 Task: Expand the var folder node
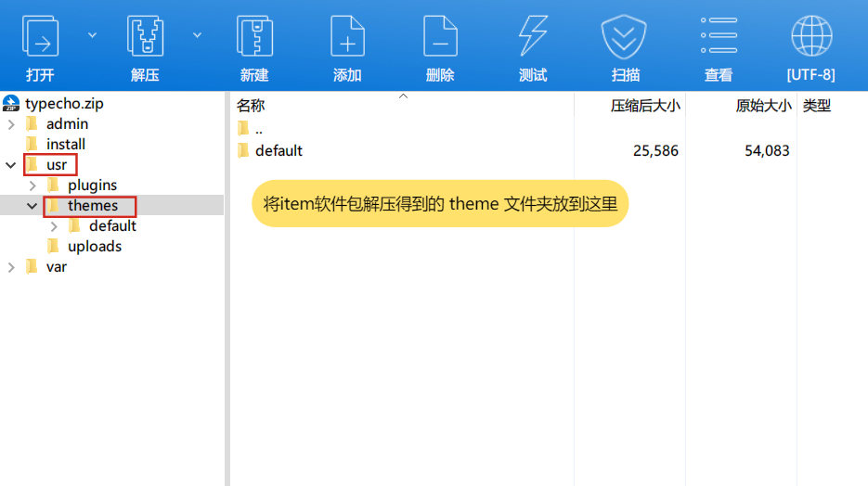[x=11, y=267]
